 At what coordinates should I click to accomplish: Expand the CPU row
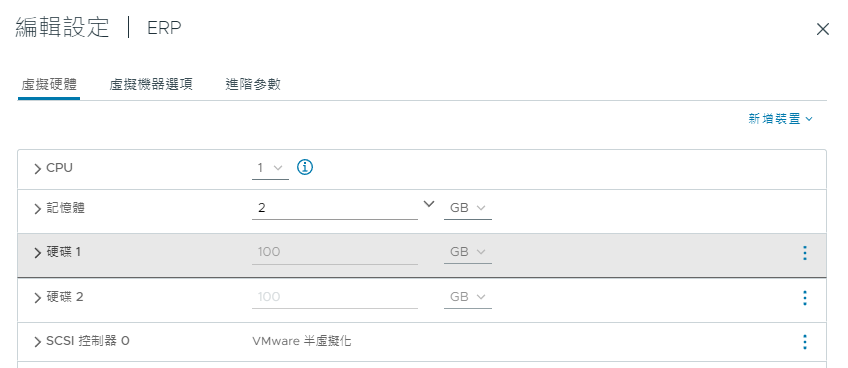point(37,169)
